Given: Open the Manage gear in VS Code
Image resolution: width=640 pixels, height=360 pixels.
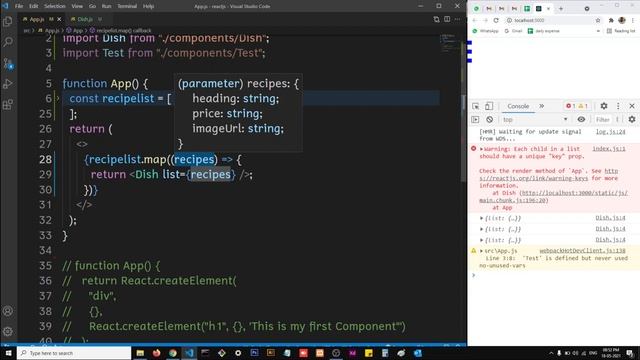Looking at the screenshot, I should click(x=8, y=331).
